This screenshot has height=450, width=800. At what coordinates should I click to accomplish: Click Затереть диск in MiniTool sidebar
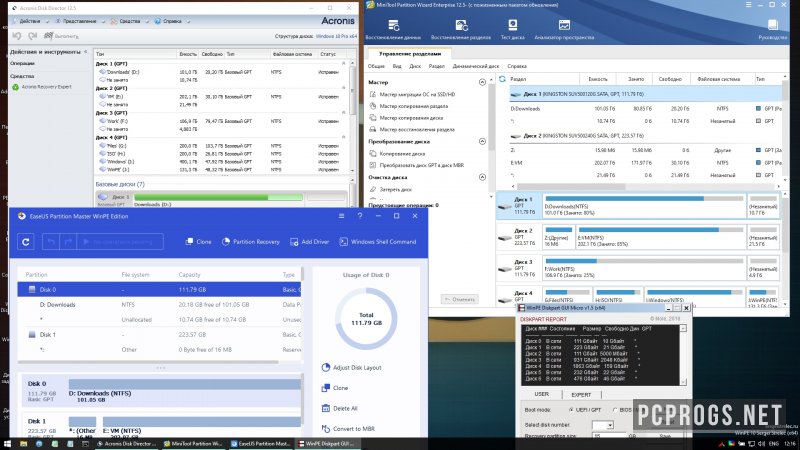391,189
